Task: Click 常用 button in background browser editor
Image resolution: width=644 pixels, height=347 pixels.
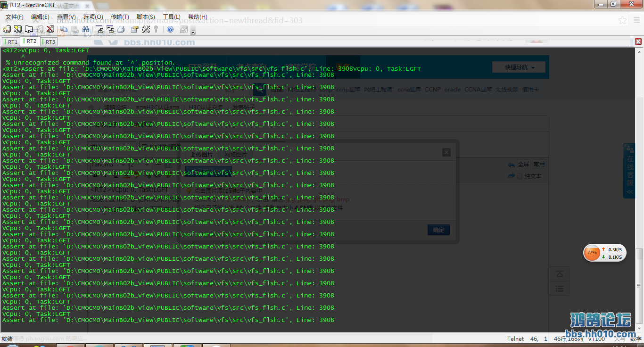Action: coord(539,165)
